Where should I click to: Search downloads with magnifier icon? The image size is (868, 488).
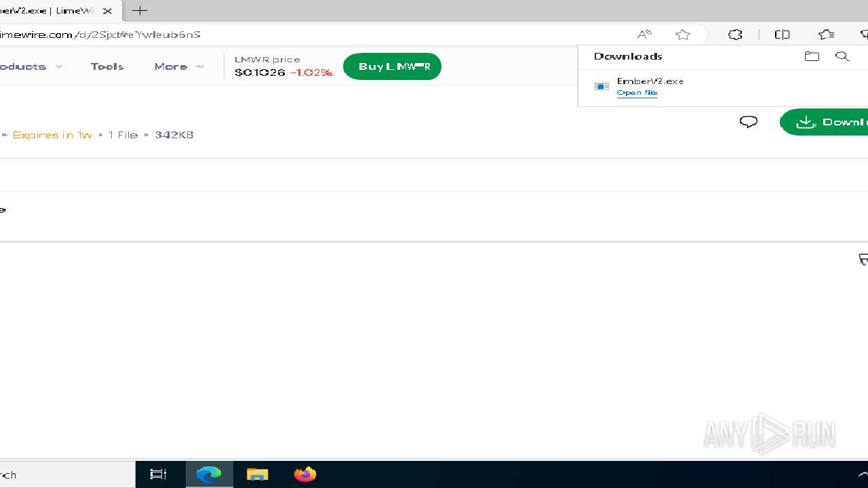[842, 56]
